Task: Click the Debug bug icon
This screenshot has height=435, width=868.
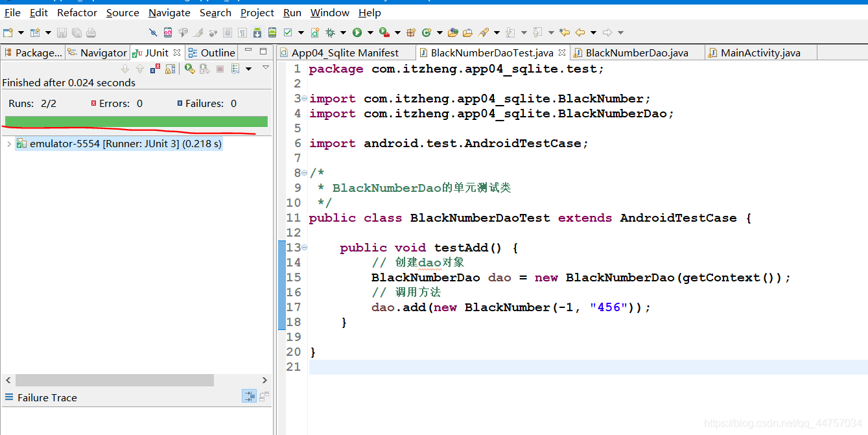Action: point(330,32)
